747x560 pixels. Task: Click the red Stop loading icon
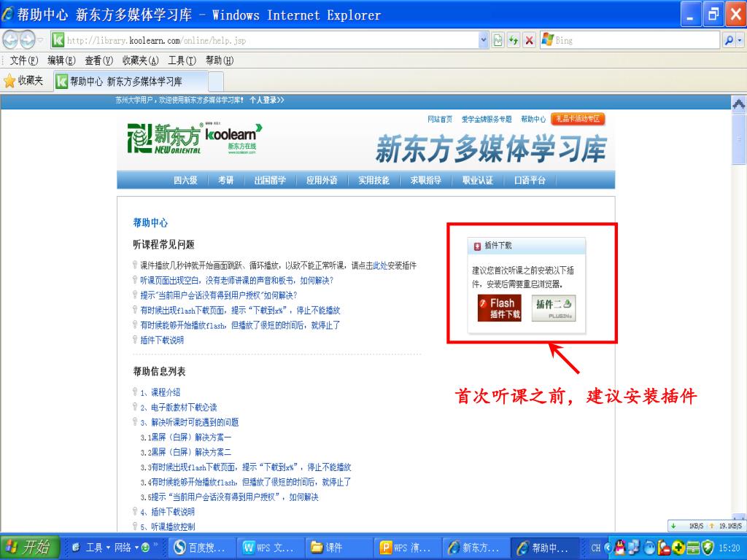tap(529, 41)
